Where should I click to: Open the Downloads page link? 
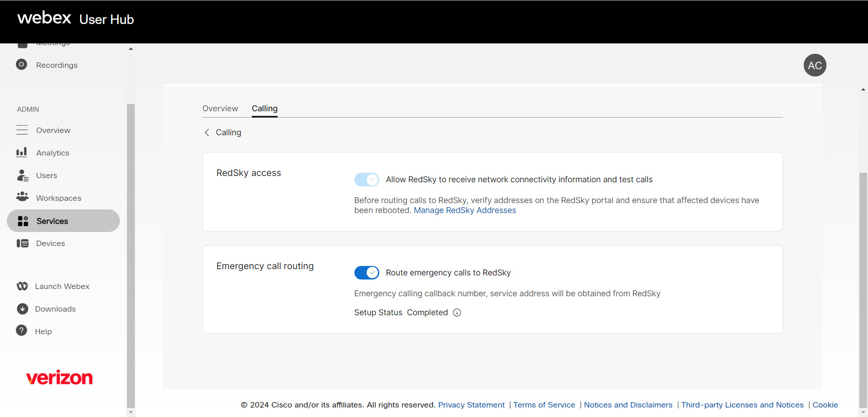click(x=56, y=309)
